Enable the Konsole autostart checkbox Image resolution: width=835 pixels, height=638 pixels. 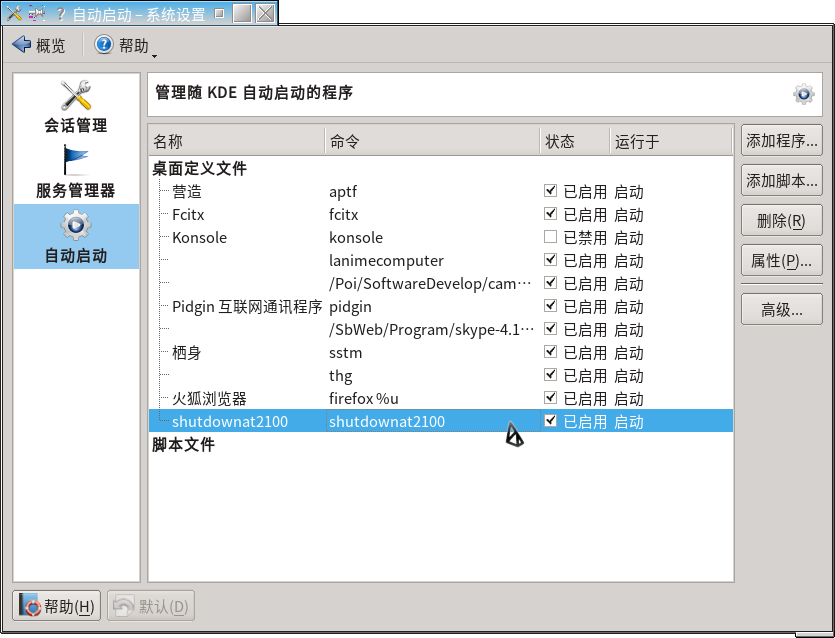550,236
